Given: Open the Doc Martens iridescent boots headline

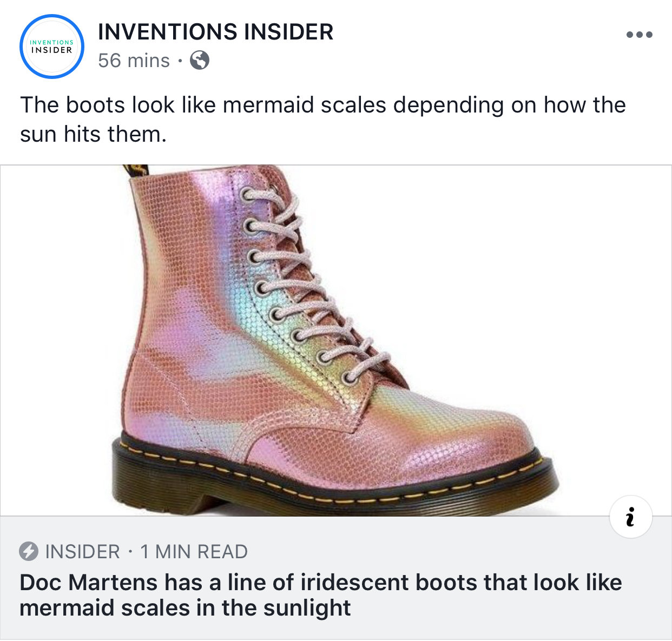Looking at the screenshot, I should pyautogui.click(x=320, y=595).
